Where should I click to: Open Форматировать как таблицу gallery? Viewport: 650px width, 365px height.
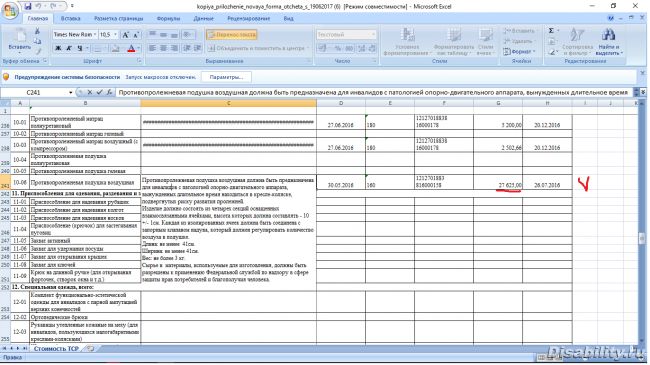click(454, 41)
